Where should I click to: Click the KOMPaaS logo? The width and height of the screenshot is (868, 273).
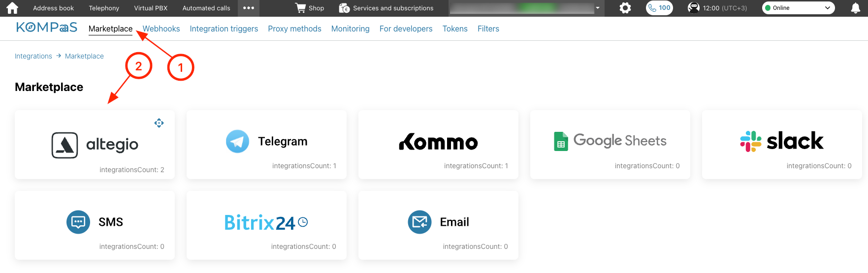(47, 28)
